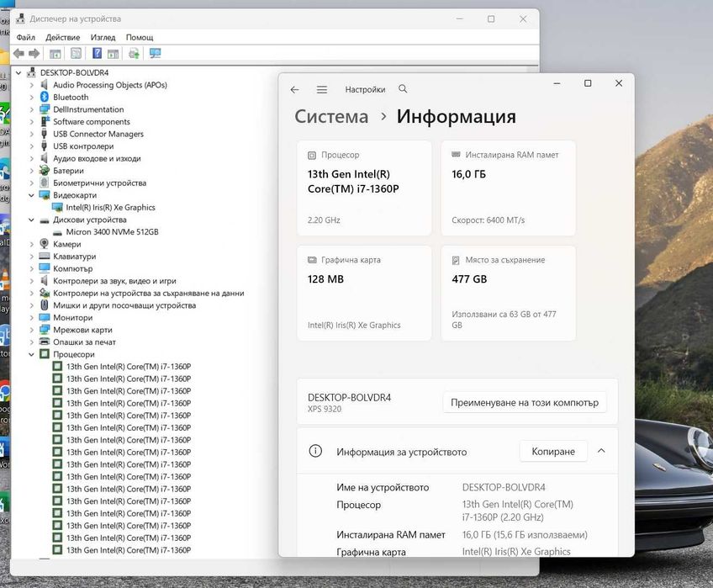Expand the Bluetooth category chevron
Screen dimensions: 713x588
(31, 98)
